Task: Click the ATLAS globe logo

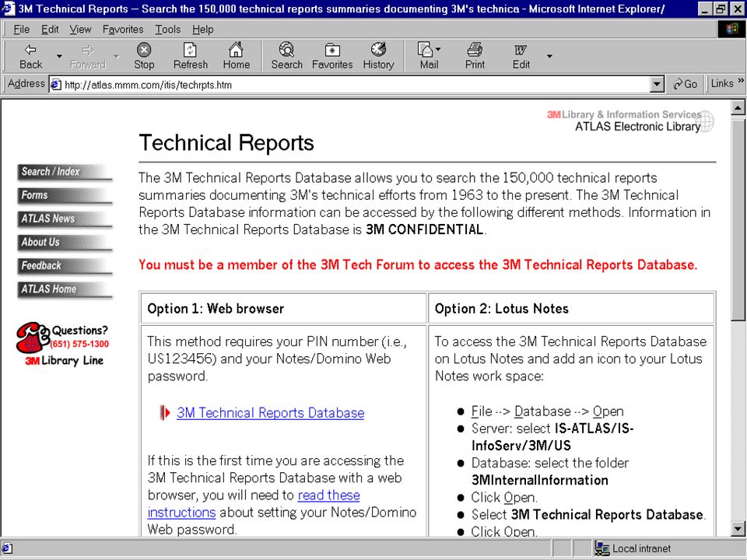Action: click(x=706, y=121)
